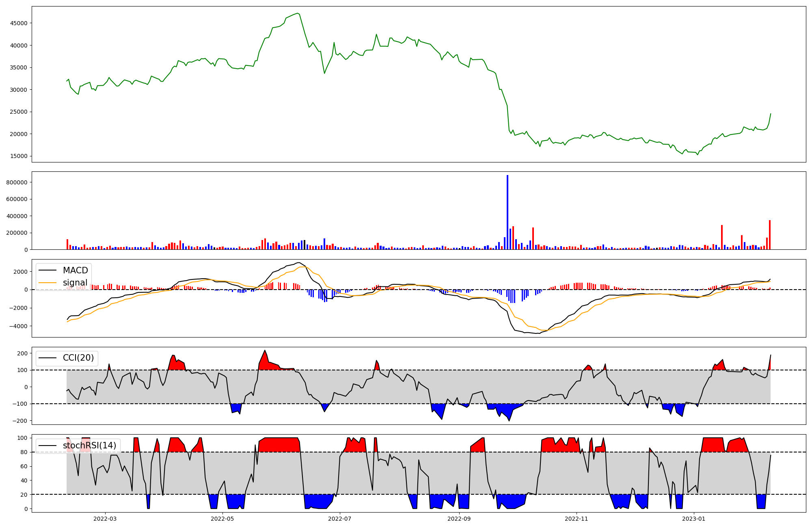
Task: Click the 2023-01 x-axis date label
Action: [x=693, y=519]
